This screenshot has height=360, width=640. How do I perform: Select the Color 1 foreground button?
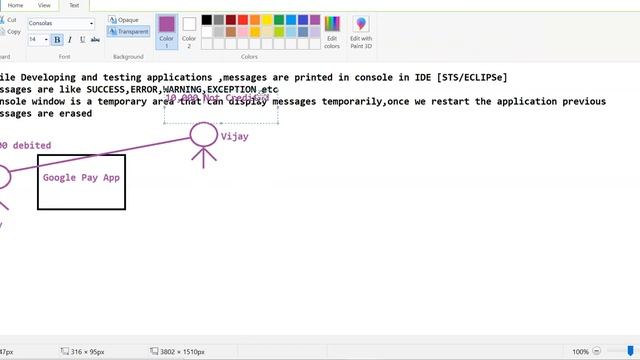coord(167,31)
